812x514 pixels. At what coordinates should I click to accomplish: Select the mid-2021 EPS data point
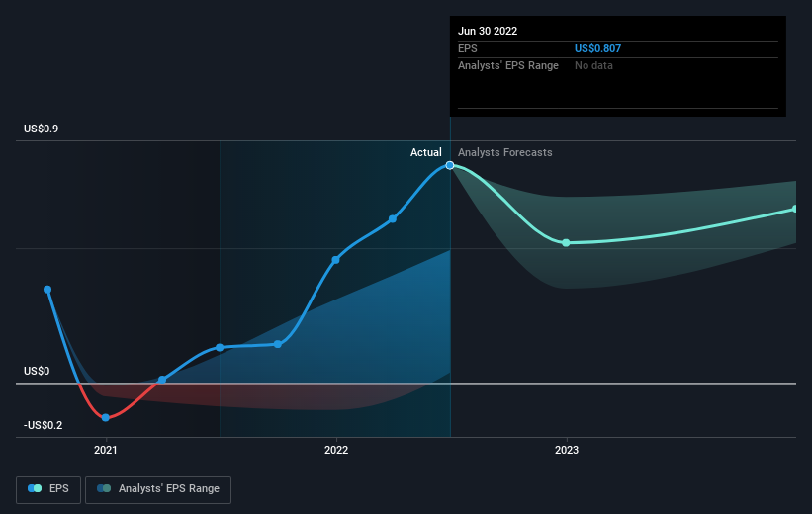pos(220,347)
